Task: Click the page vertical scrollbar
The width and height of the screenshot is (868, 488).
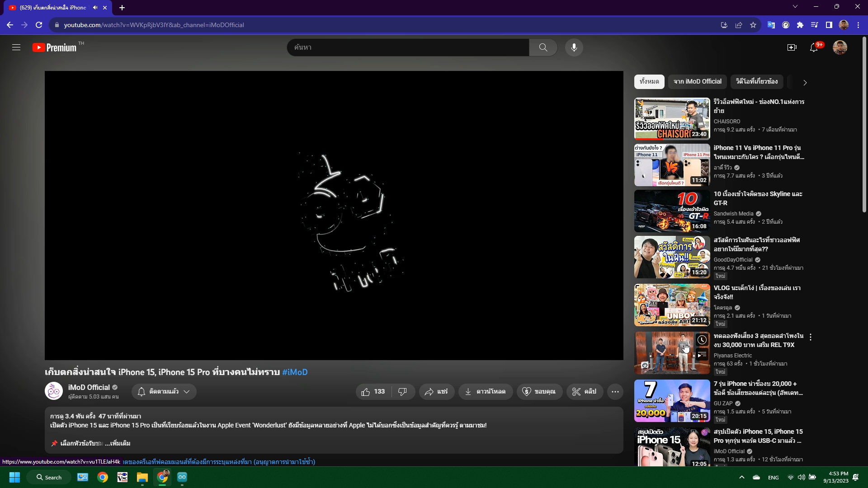Action: pyautogui.click(x=864, y=124)
